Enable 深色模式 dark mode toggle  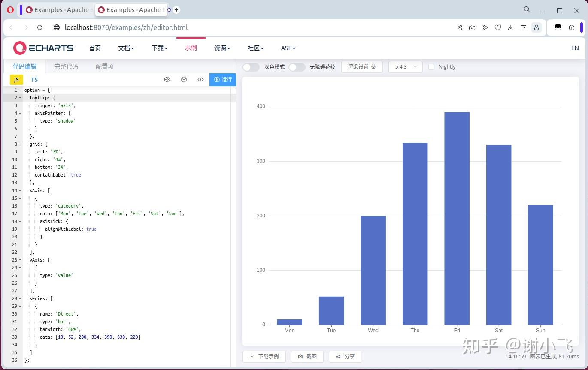click(x=251, y=67)
